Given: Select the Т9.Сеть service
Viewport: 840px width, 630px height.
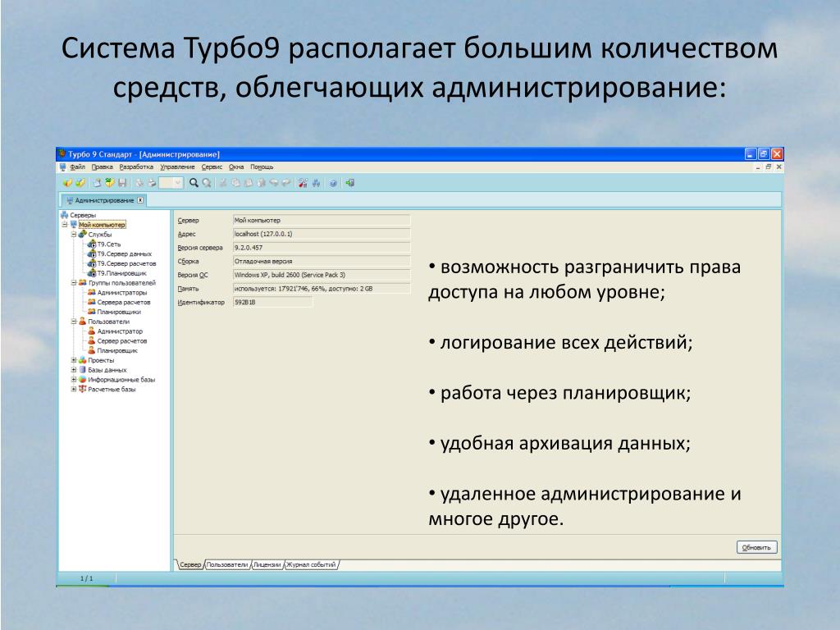Looking at the screenshot, I should (109, 244).
